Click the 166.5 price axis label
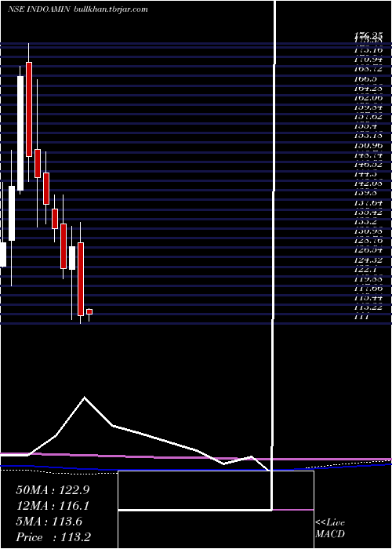Viewport: 392px width, 549px height. click(365, 79)
